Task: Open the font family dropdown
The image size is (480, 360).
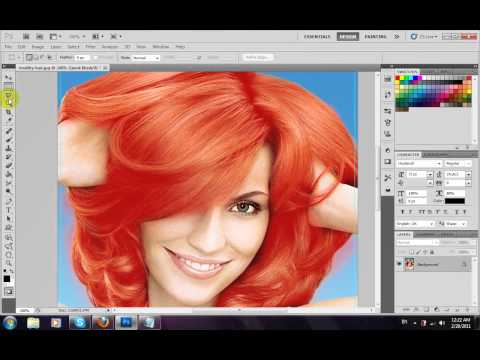Action: [419, 164]
